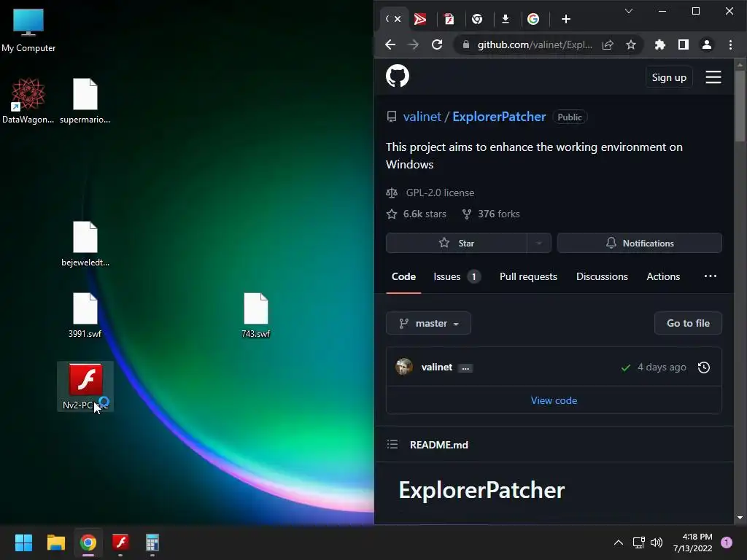Open commit history clock icon
The image size is (747, 560).
704,367
